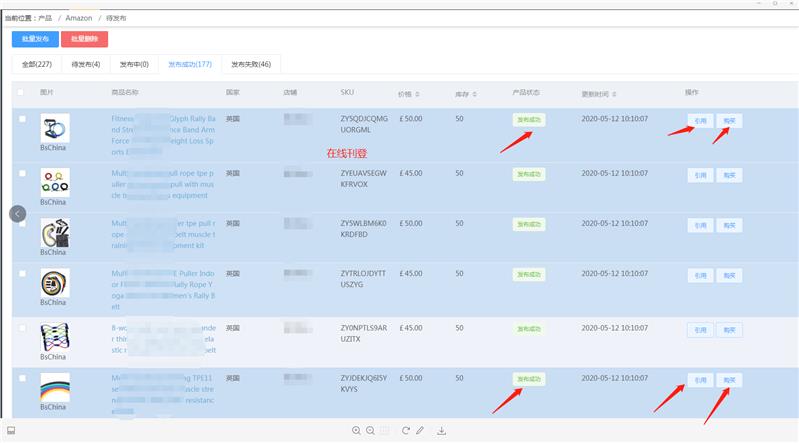
Task: Click the edit pencil icon
Action: (420, 431)
